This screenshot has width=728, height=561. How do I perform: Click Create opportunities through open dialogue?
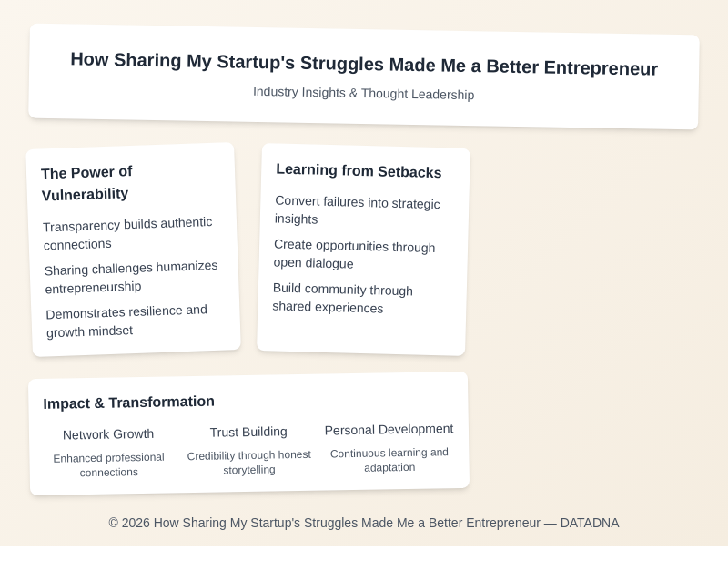click(354, 254)
